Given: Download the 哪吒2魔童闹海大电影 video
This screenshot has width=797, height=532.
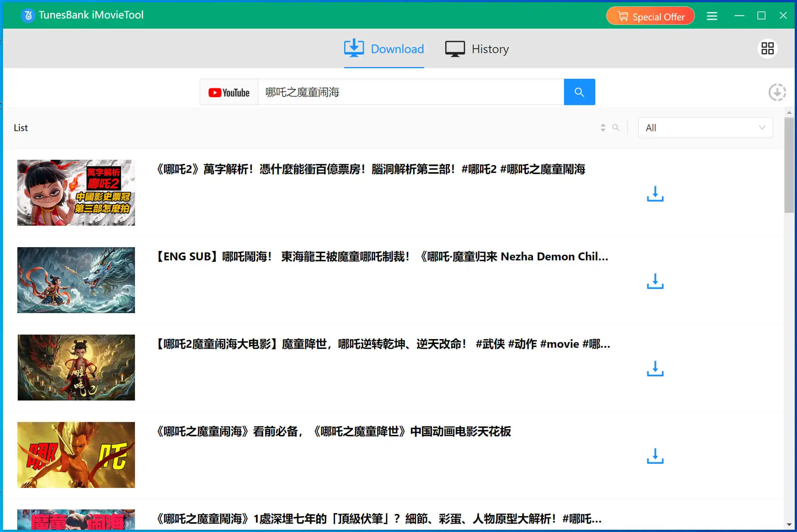Looking at the screenshot, I should 655,368.
